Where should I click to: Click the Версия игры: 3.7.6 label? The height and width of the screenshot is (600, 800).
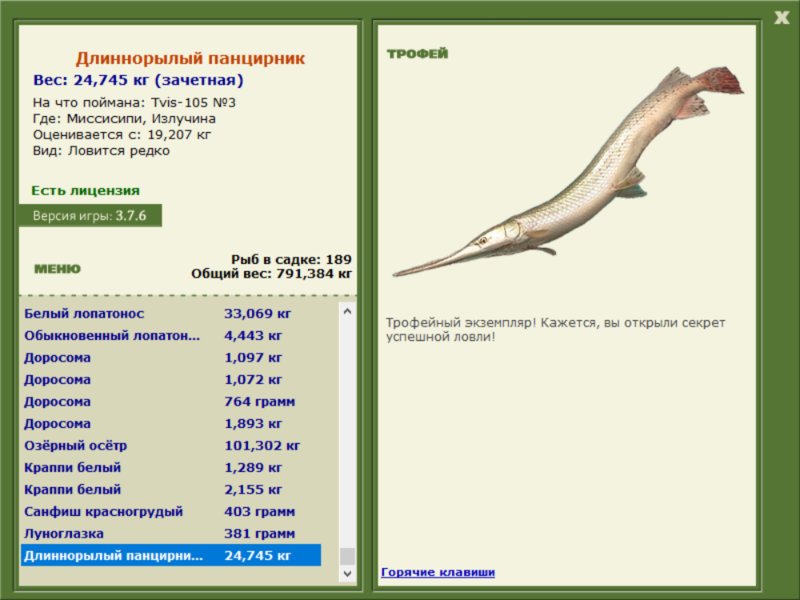(x=90, y=215)
